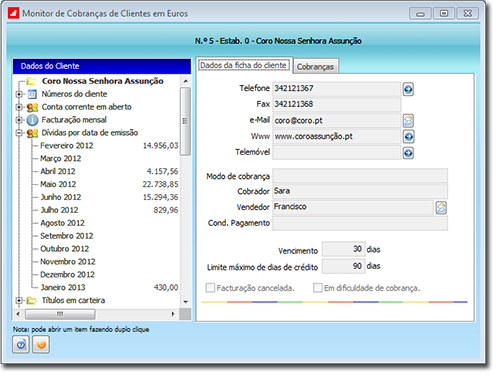Image resolution: width=496 pixels, height=376 pixels.
Task: Toggle the Em dificuldade de cobrança checkbox
Action: tap(318, 288)
